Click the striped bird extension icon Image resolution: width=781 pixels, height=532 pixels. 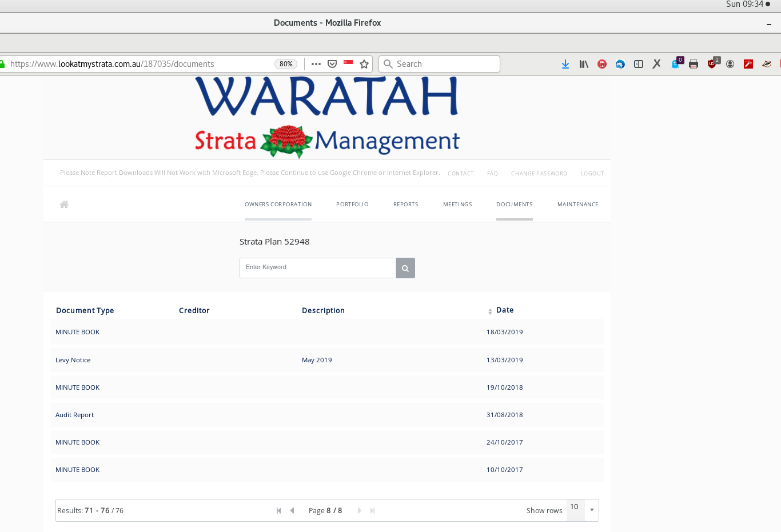(x=767, y=64)
